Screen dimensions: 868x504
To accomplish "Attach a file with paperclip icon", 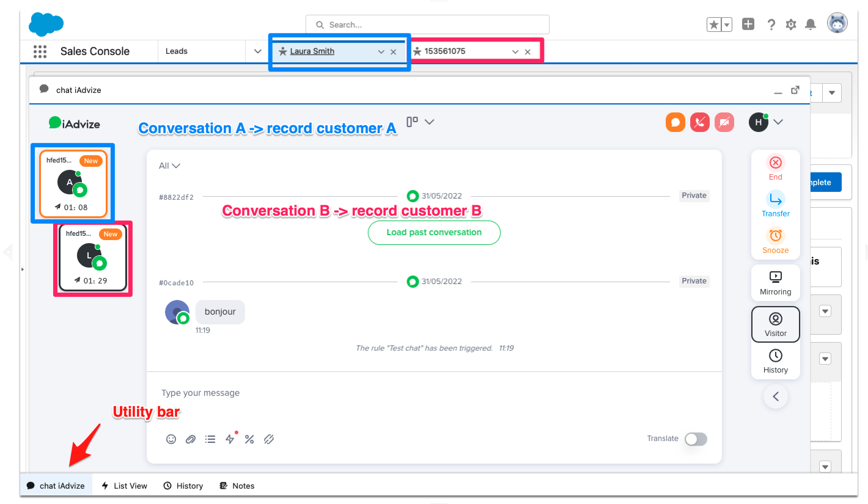I will (191, 439).
